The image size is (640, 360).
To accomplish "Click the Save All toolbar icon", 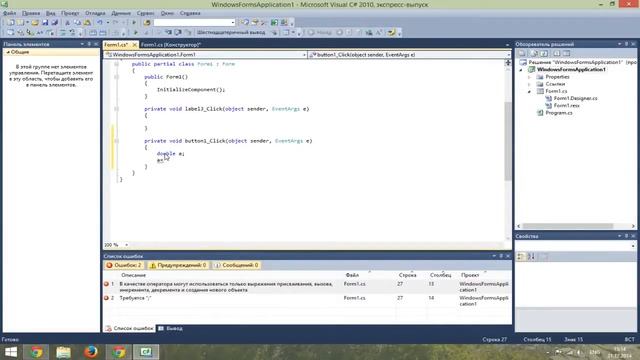I will (x=54, y=22).
